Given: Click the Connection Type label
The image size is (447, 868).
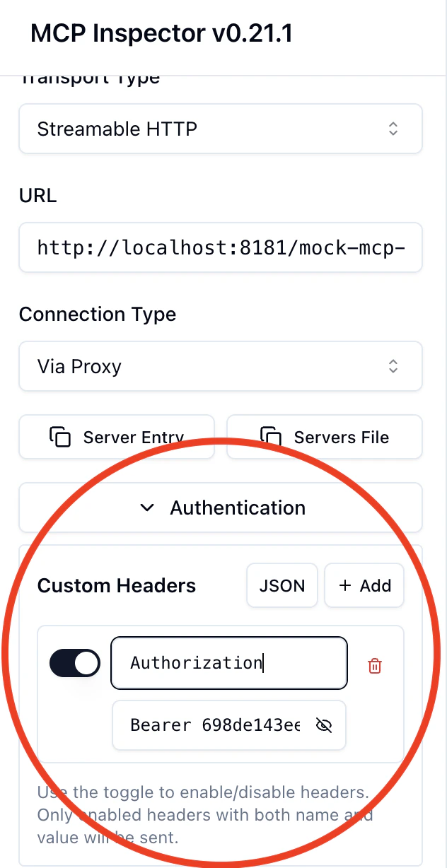Looking at the screenshot, I should pyautogui.click(x=98, y=314).
